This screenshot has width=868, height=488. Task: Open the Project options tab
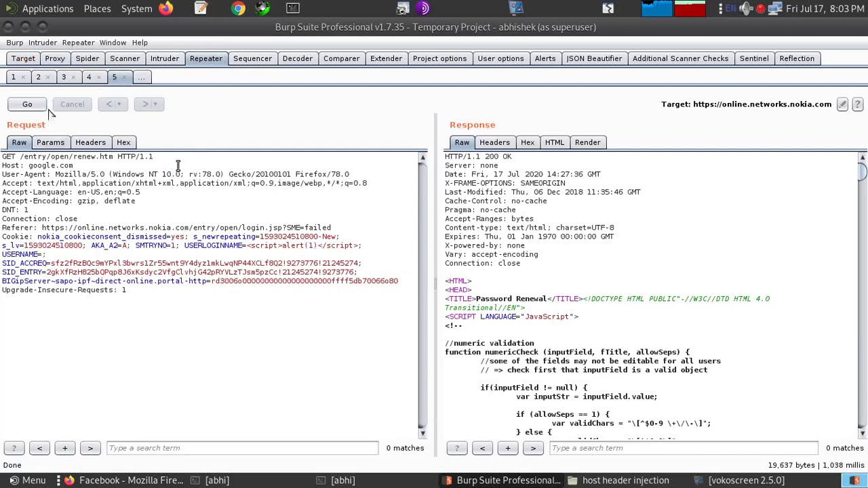[x=439, y=58]
